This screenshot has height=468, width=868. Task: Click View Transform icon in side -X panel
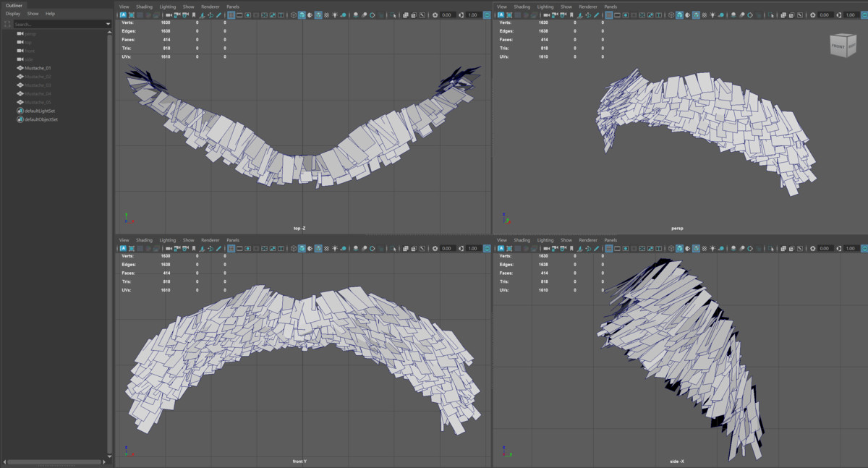pyautogui.click(x=863, y=248)
